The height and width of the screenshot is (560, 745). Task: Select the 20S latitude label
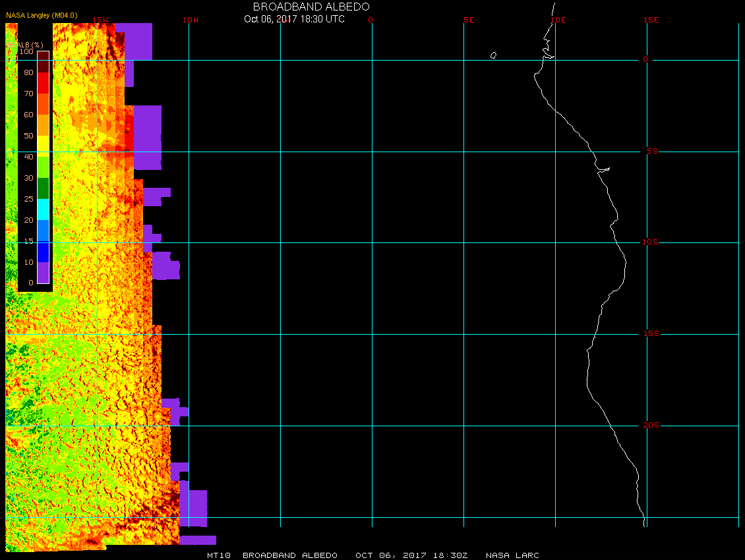pyautogui.click(x=650, y=426)
